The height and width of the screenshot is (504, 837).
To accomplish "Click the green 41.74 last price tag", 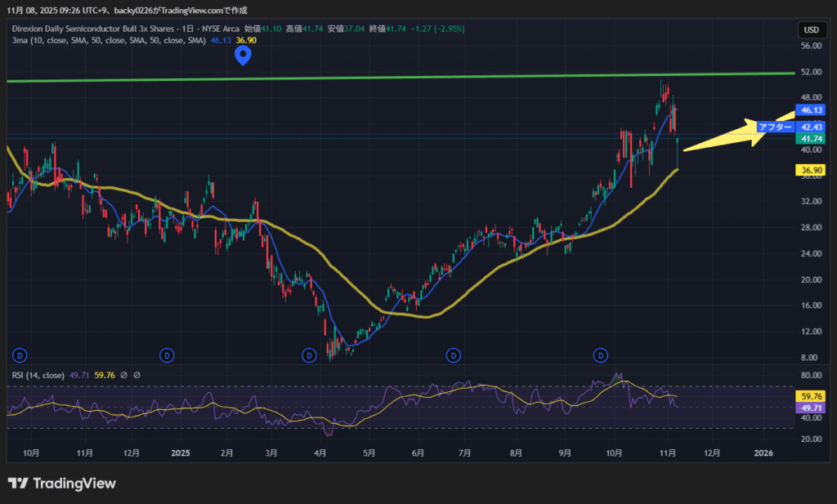I will [x=811, y=140].
